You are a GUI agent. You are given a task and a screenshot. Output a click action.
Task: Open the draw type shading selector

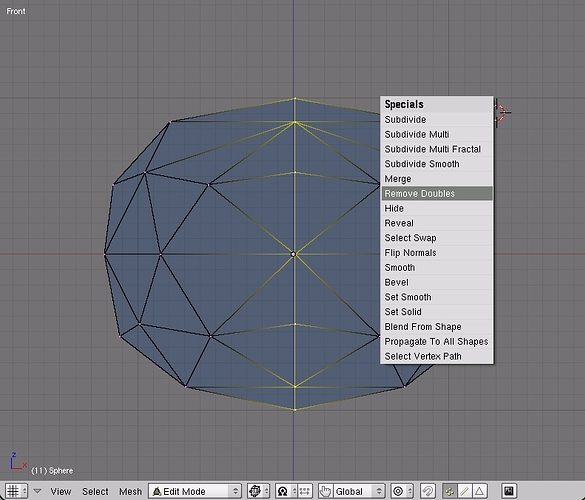click(259, 491)
